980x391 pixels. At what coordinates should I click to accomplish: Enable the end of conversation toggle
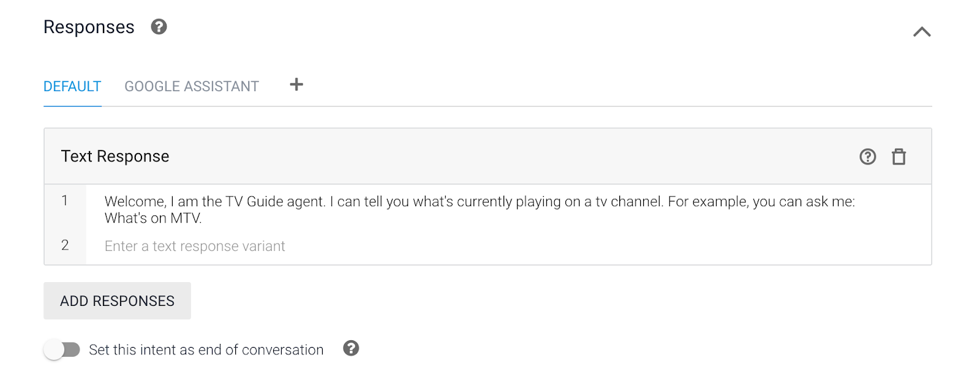click(x=62, y=349)
